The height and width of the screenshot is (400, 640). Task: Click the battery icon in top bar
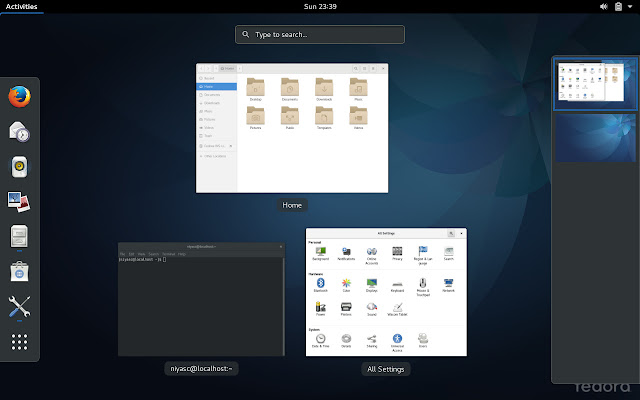(x=618, y=7)
